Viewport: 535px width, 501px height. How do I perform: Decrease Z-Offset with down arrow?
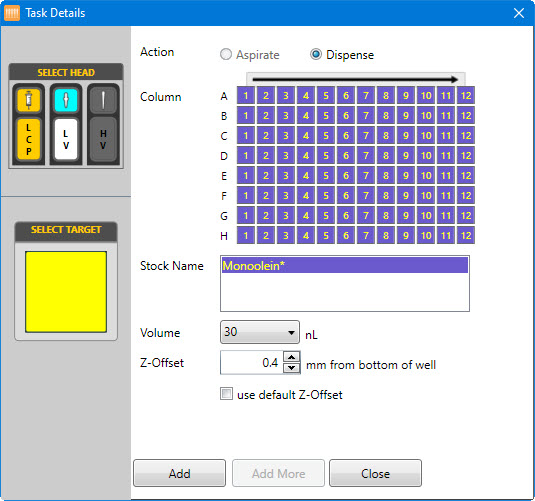(291, 368)
